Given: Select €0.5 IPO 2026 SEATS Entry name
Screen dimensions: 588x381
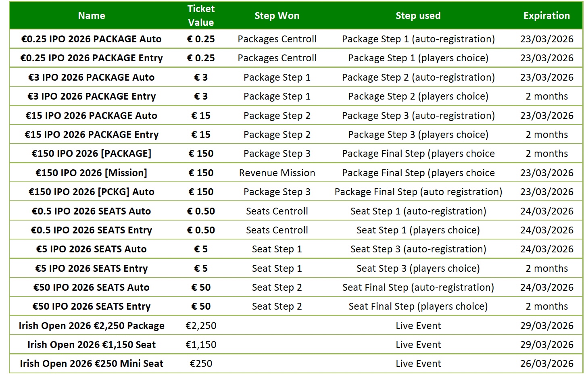Looking at the screenshot, I should pyautogui.click(x=92, y=230).
